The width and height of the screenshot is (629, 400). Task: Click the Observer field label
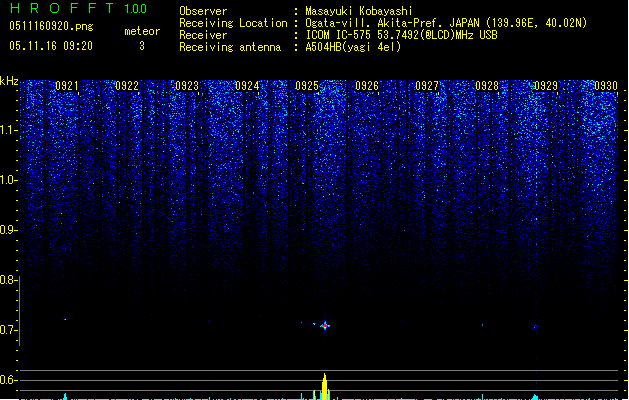pos(203,11)
